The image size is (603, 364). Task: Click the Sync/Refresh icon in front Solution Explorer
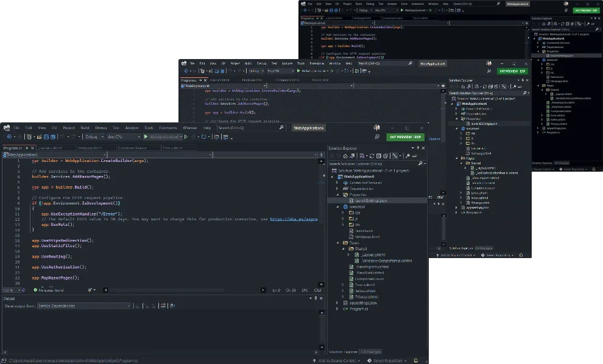tap(372, 156)
